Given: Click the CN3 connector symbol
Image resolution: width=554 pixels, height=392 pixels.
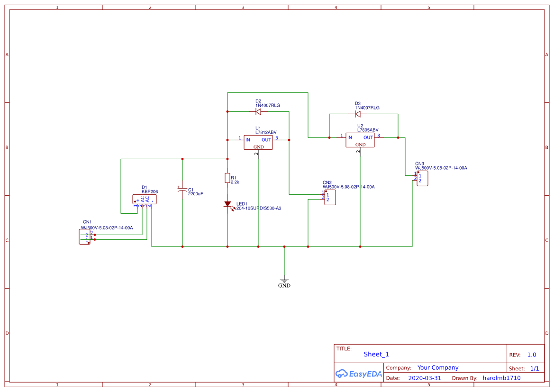Looking at the screenshot, I should point(422,178).
